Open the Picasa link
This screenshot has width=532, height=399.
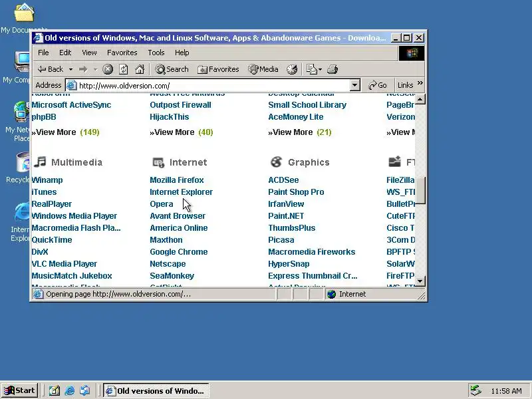pos(281,240)
